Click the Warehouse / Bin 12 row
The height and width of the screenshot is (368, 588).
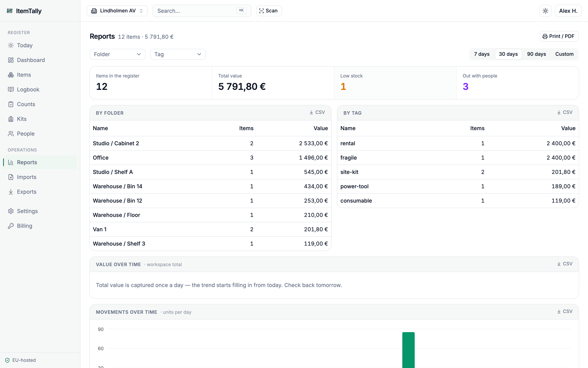210,201
